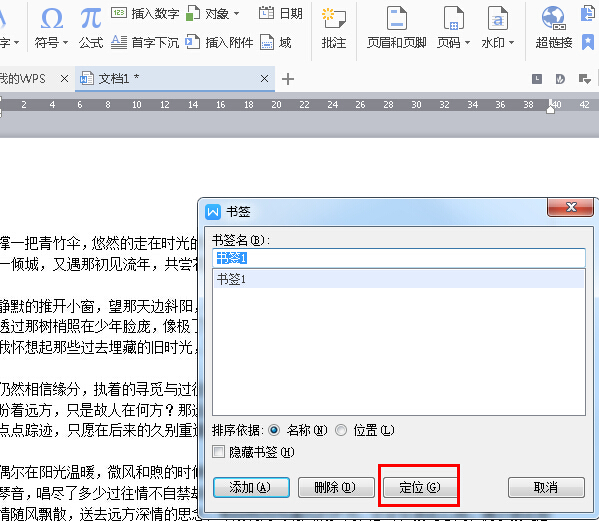Enable the 隐藏书签 checkbox
Screen dimensions: 599x522
coord(219,452)
